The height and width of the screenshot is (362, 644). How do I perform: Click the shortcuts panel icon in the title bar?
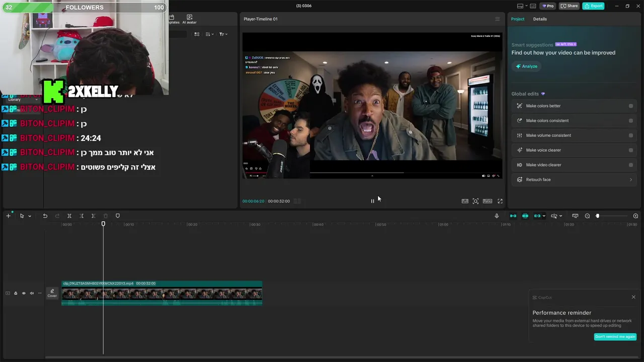(x=533, y=6)
